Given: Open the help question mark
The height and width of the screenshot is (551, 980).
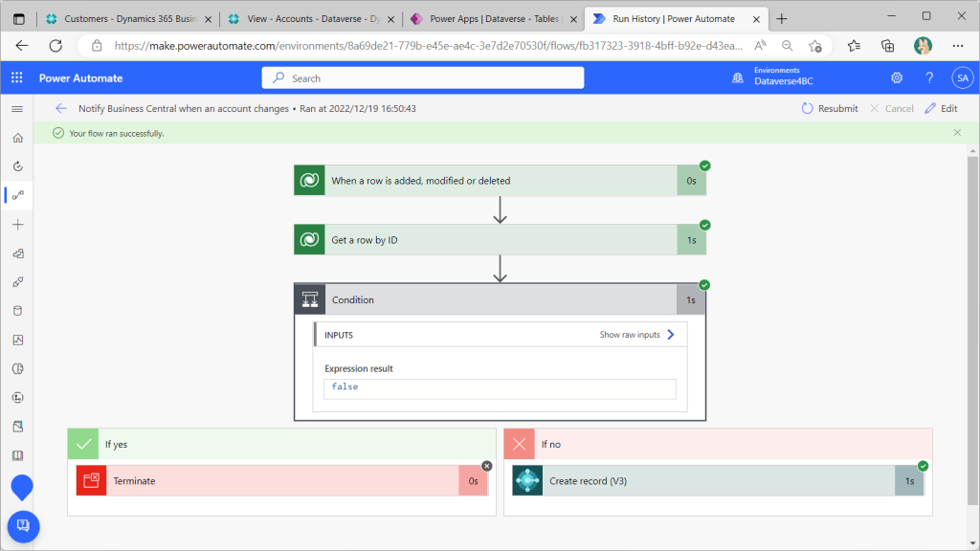Looking at the screenshot, I should (x=929, y=78).
